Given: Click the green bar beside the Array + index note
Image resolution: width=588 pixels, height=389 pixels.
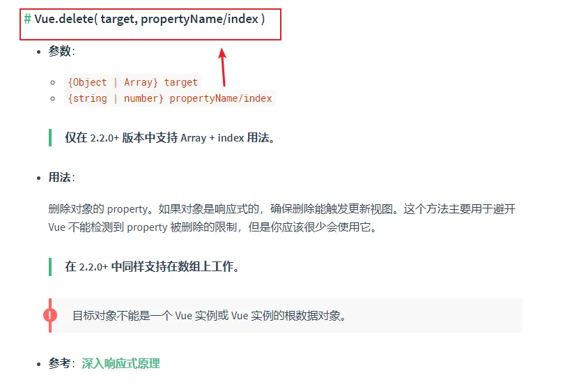Looking at the screenshot, I should point(50,137).
